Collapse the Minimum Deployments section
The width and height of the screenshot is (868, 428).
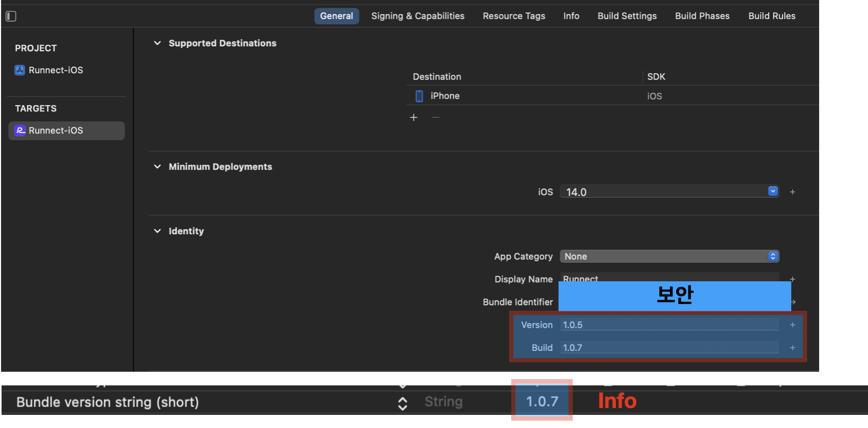click(157, 167)
